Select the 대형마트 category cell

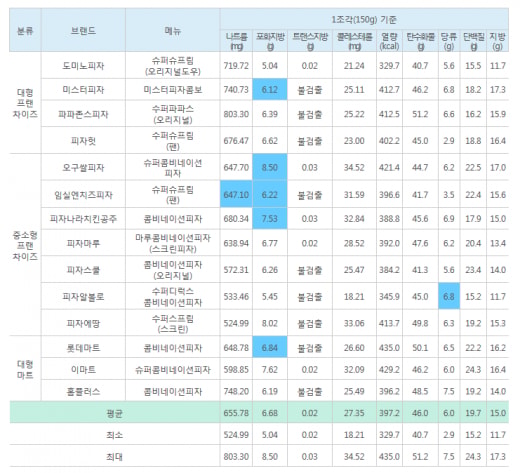coord(25,369)
